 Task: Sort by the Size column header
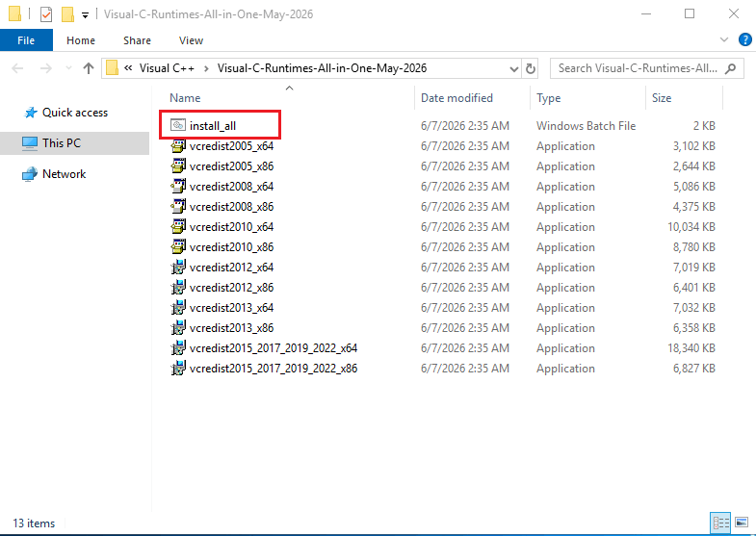pos(662,98)
